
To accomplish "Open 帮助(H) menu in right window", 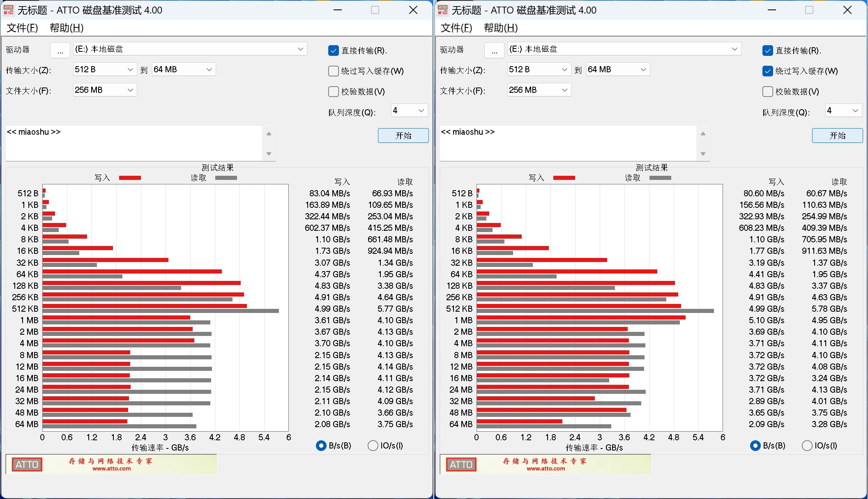I will point(501,28).
